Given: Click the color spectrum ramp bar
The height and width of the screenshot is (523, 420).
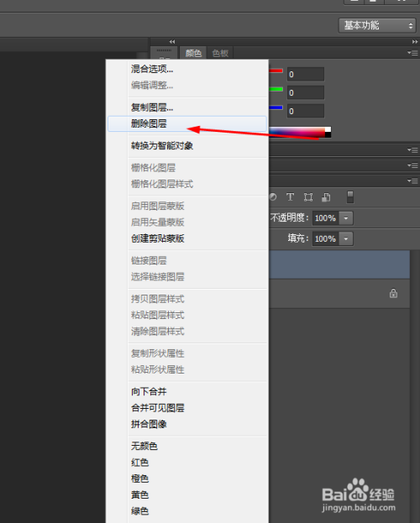Looking at the screenshot, I should pos(300,133).
